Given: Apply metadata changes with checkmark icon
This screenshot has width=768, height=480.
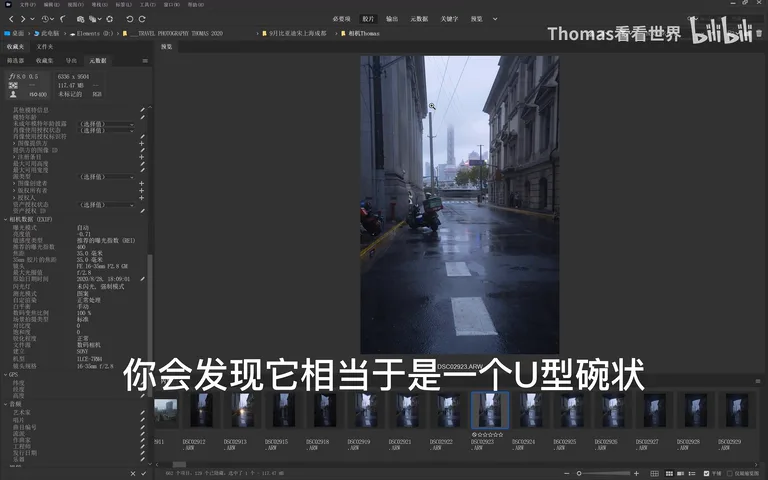Looking at the screenshot, I should [144, 474].
